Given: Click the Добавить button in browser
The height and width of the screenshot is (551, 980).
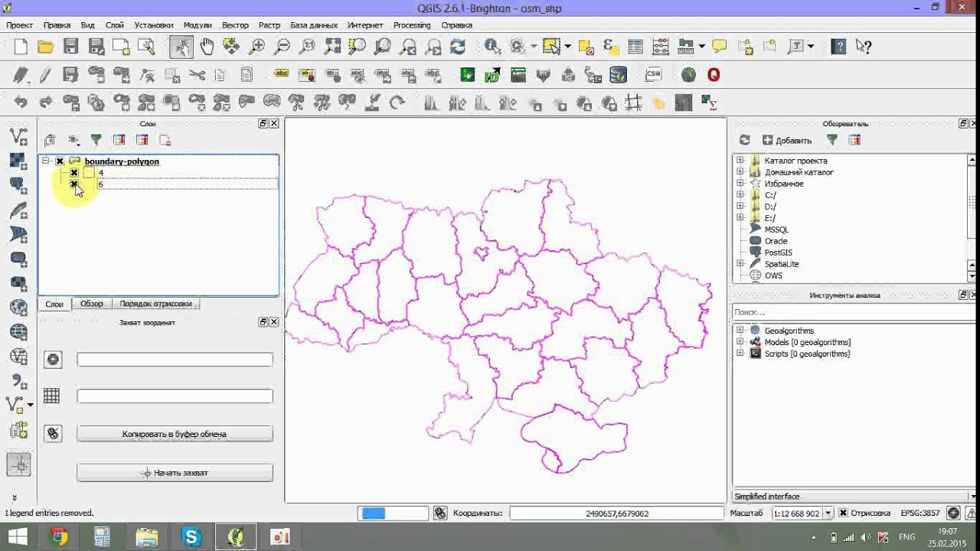Looking at the screenshot, I should pyautogui.click(x=787, y=140).
